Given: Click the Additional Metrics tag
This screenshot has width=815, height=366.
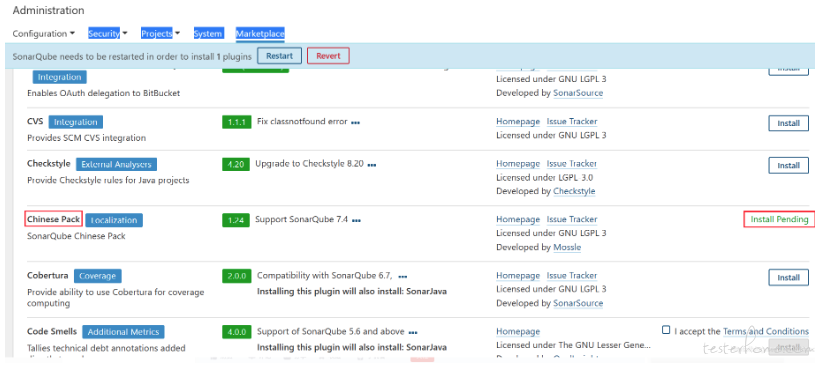Looking at the screenshot, I should pyautogui.click(x=124, y=332).
